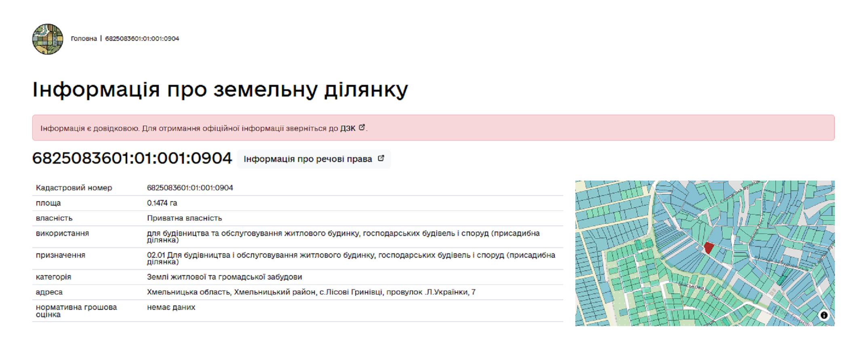Click the категорія value Землі житлової забудови
868x343 pixels.
[x=224, y=277]
